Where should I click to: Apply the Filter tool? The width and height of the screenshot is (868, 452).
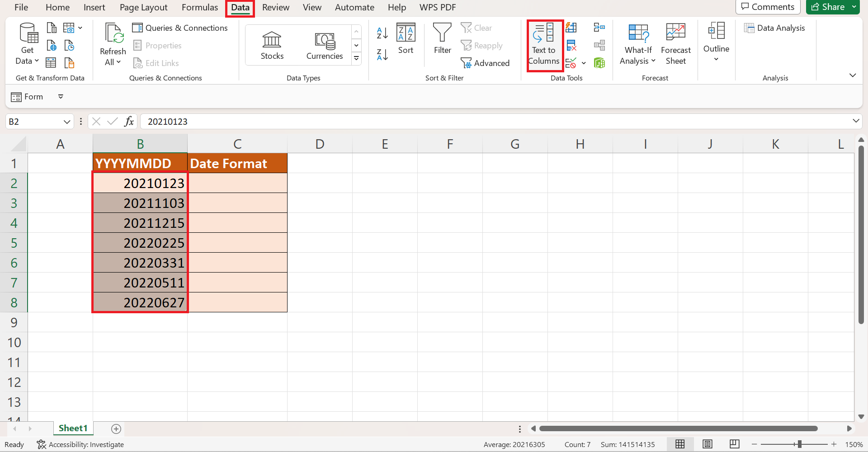point(442,41)
